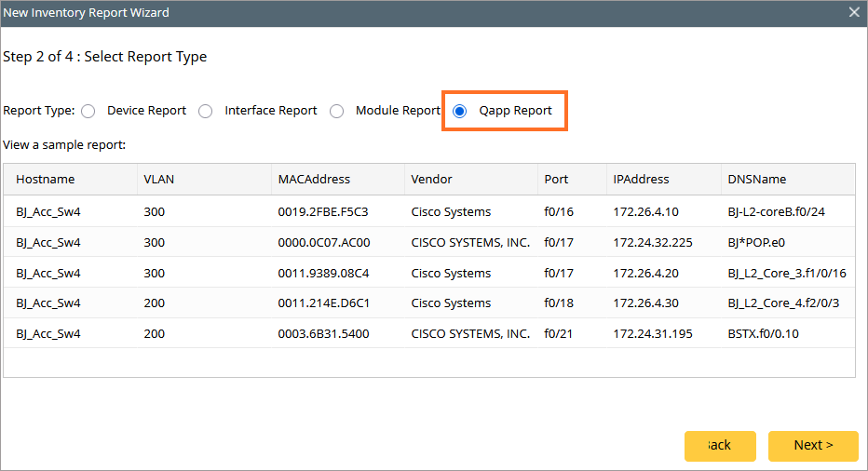
Task: Choose the Interface Report option
Action: 206,111
